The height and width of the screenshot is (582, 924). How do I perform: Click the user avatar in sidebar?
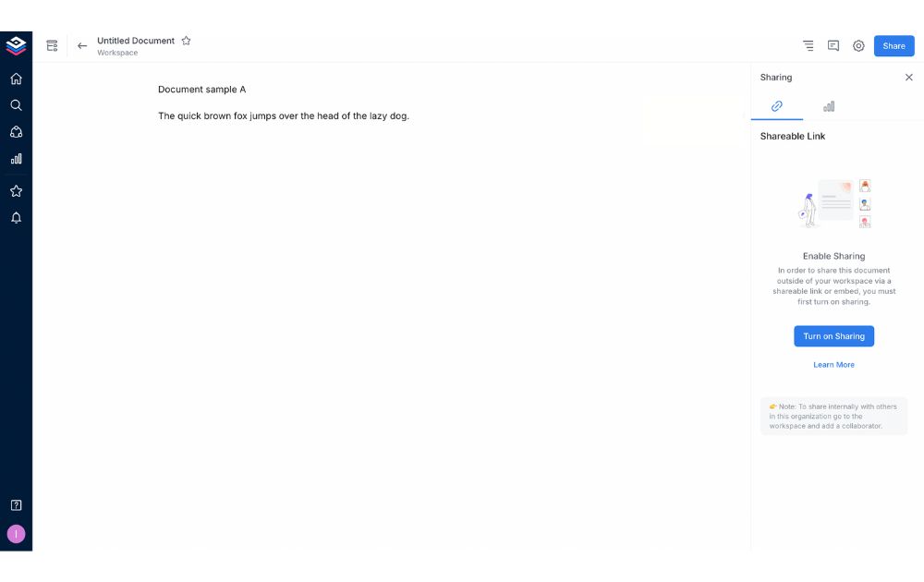tap(16, 534)
